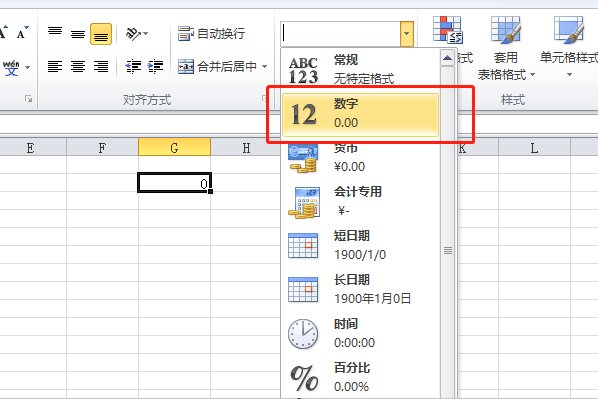Select 货币 currency format

(x=360, y=158)
